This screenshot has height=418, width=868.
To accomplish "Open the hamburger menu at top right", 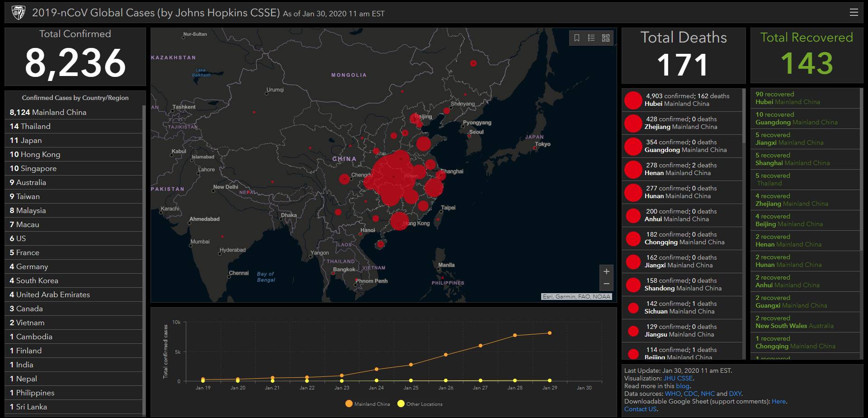I will [854, 12].
